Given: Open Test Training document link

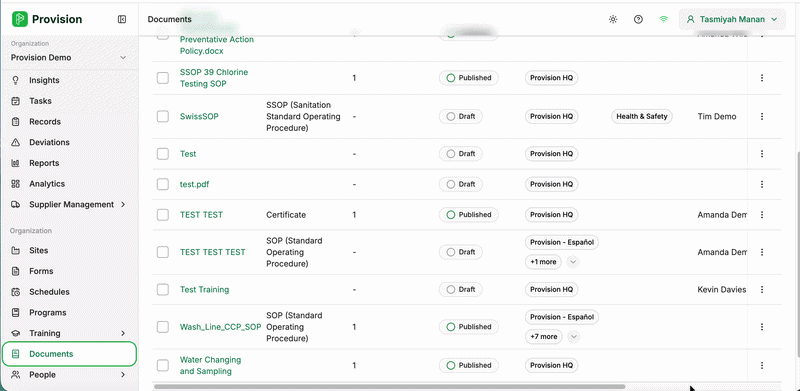Looking at the screenshot, I should click(205, 289).
